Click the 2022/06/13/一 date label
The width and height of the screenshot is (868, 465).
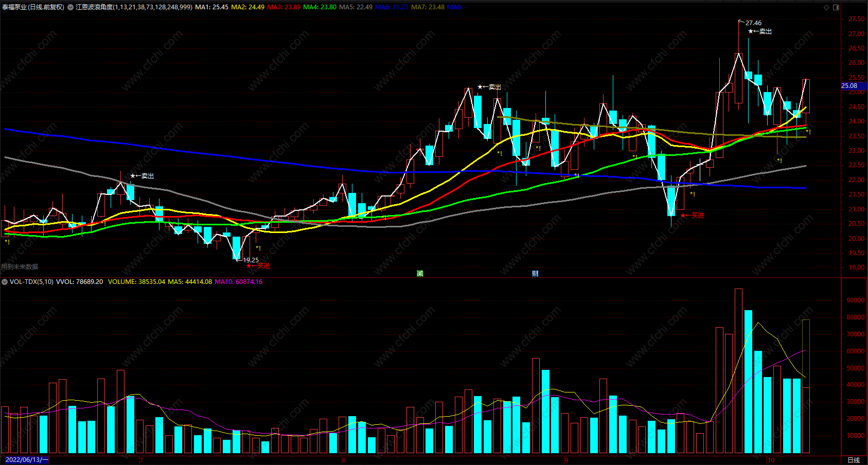pyautogui.click(x=26, y=460)
